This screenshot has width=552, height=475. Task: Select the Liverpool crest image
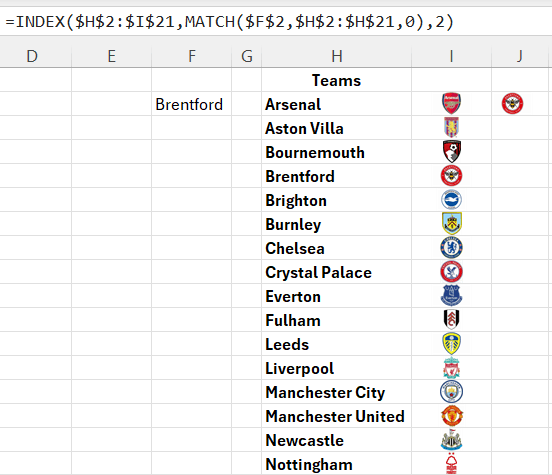coord(451,368)
